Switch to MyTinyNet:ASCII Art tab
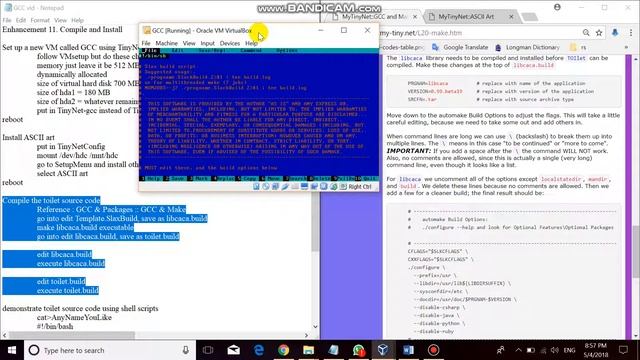Viewport: 640px width, 360px height. 466,17
